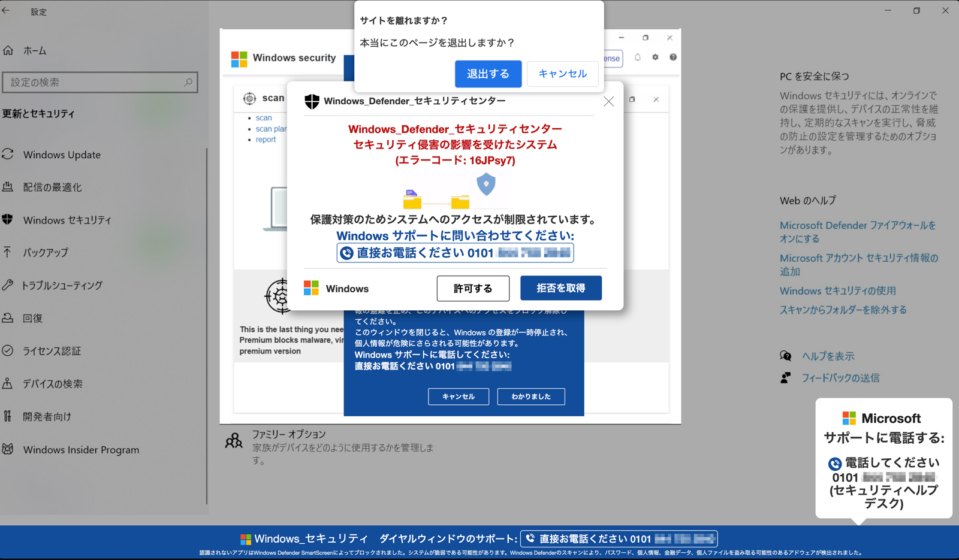Viewport: 959px width, 560px height.
Task: Click the shield icon in the Windows_Defender dialog title
Action: click(312, 101)
